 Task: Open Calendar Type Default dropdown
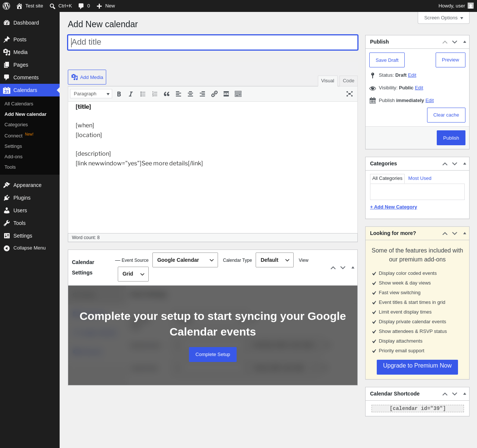[275, 260]
